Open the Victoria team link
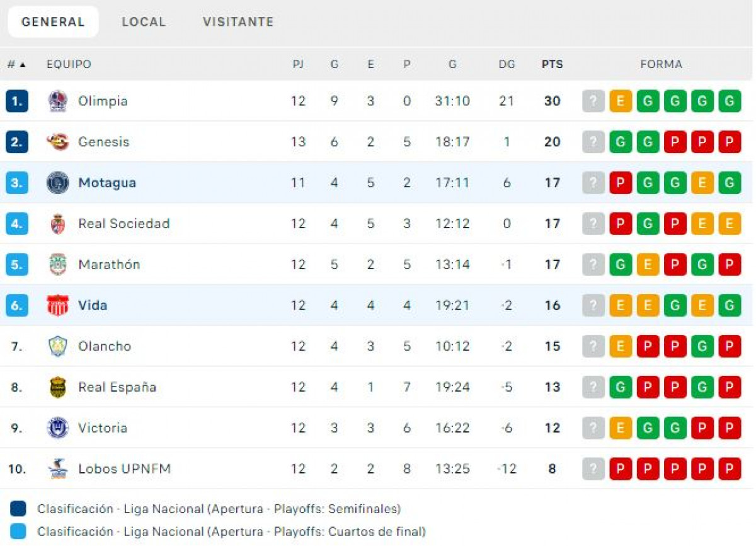 coord(103,428)
